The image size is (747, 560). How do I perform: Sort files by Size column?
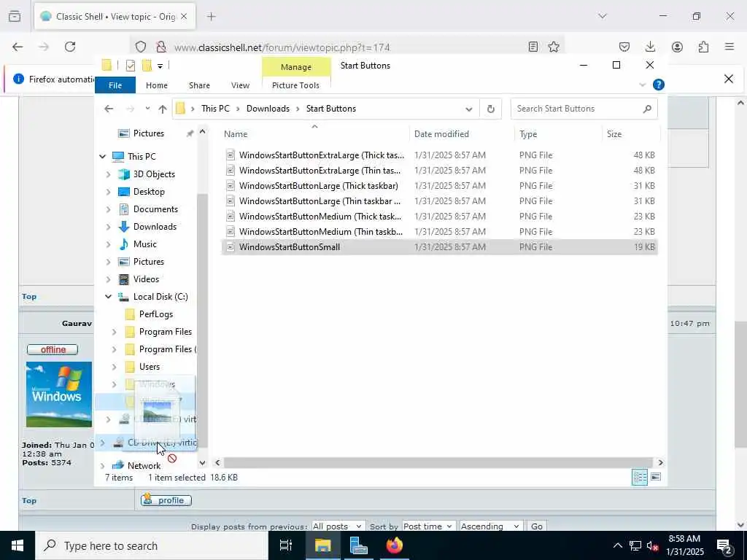[631, 134]
